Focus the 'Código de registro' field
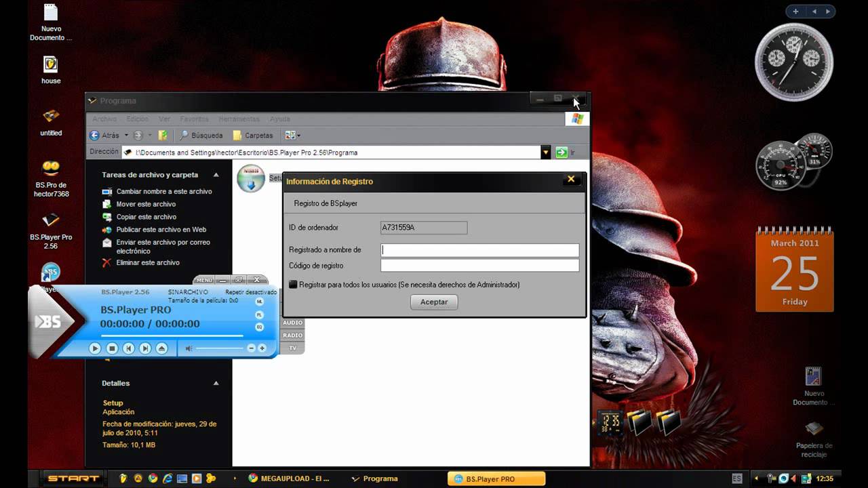 [479, 266]
